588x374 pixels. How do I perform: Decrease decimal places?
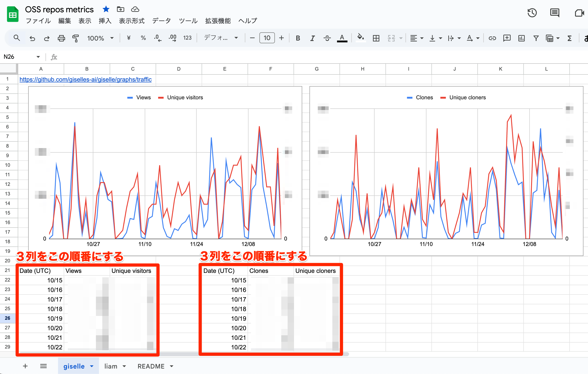[x=157, y=38]
